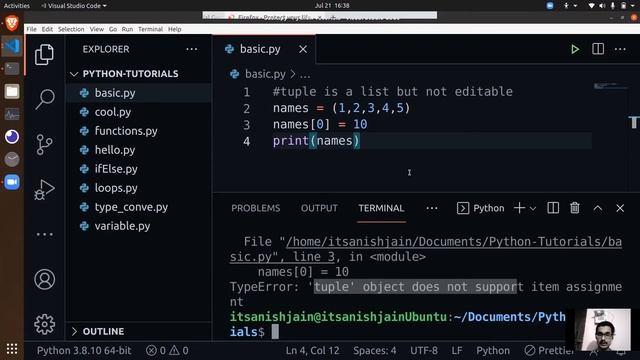
Task: Change indentation via Spaces: 4
Action: coord(375,350)
